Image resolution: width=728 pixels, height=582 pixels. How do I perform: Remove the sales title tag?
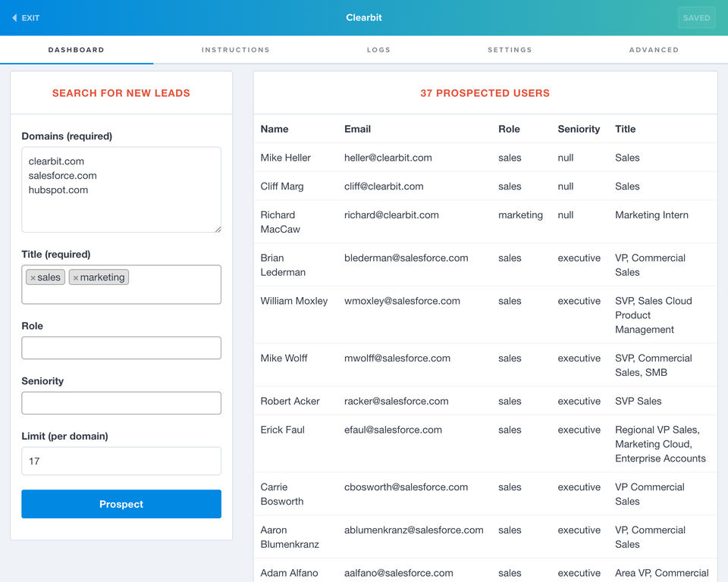point(33,278)
